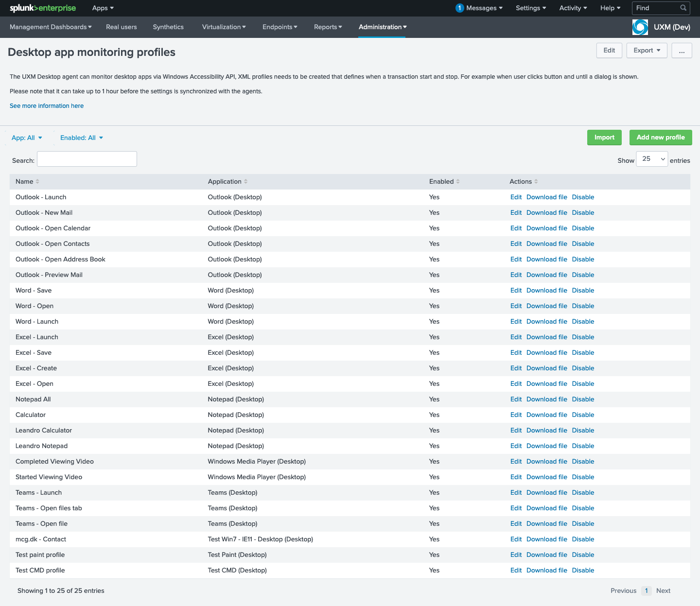Viewport: 700px width, 606px height.
Task: Open the more options ellipsis button
Action: click(682, 51)
